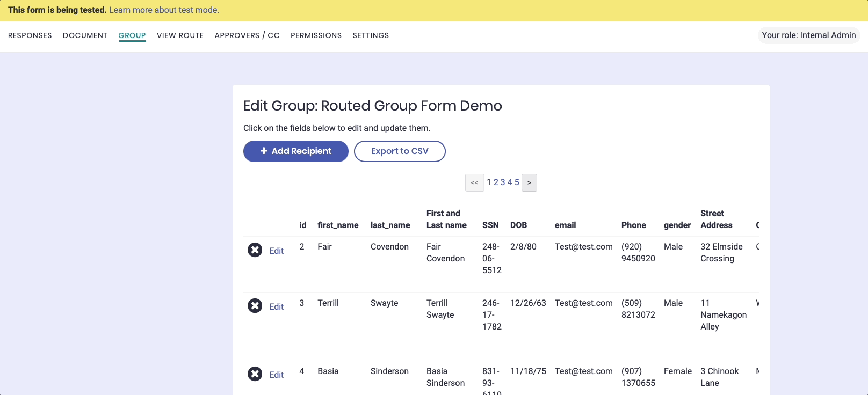Click the remove icon for Basia Sinderson

click(x=255, y=374)
